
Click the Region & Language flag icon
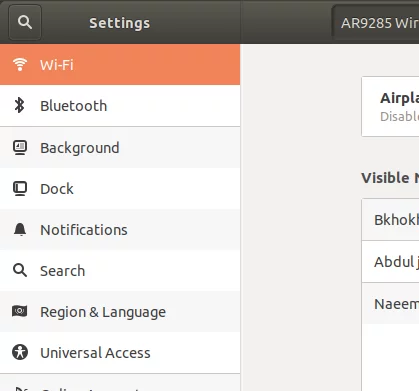point(20,311)
